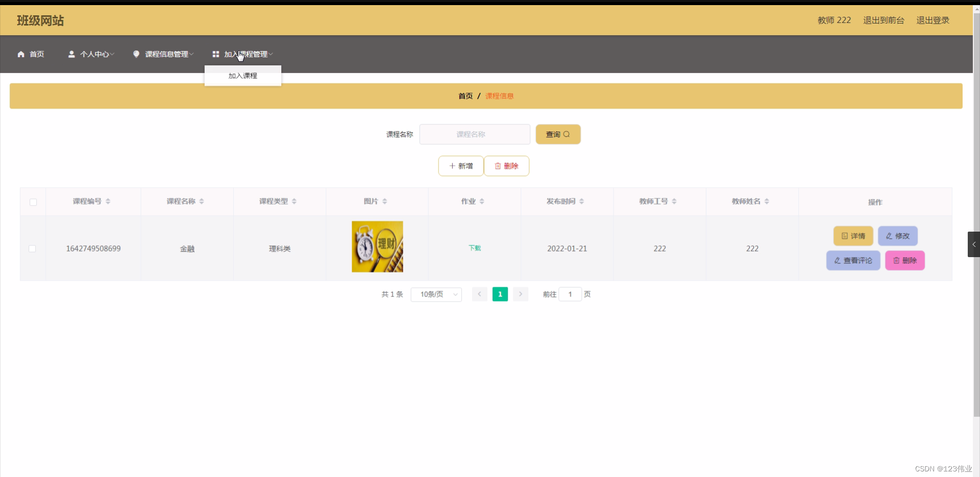Click the 下载 link in the 作业 column
Viewport: 980px width, 477px height.
click(x=474, y=248)
